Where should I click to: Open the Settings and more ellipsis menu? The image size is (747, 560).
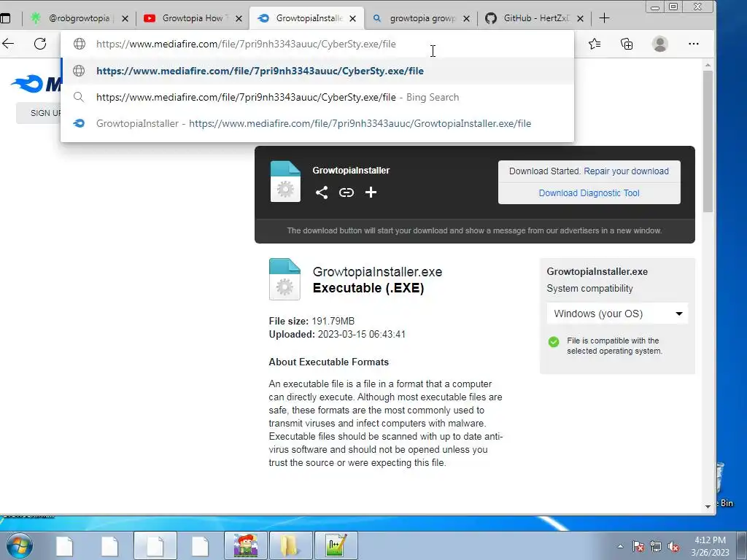(694, 44)
